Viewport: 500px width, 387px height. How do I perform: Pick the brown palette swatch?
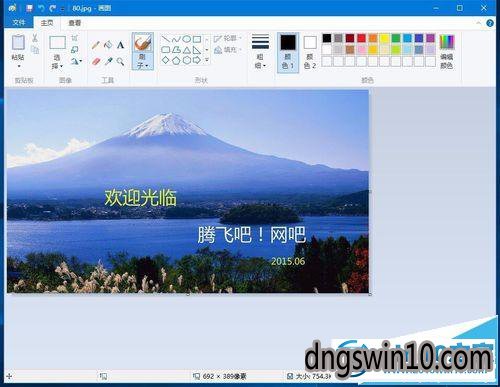pyautogui.click(x=350, y=50)
